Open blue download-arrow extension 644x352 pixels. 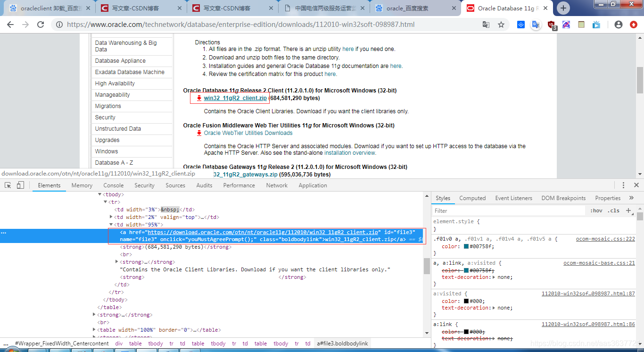click(521, 25)
